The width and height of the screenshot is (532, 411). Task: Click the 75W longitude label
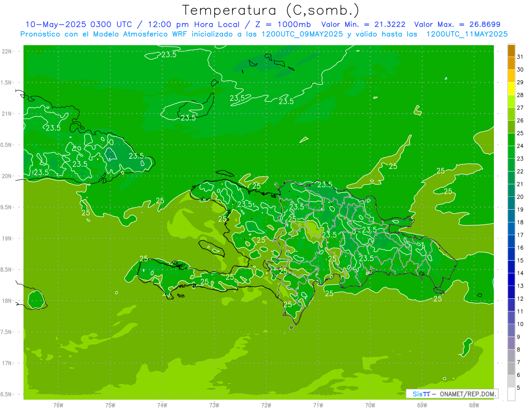tap(110, 405)
